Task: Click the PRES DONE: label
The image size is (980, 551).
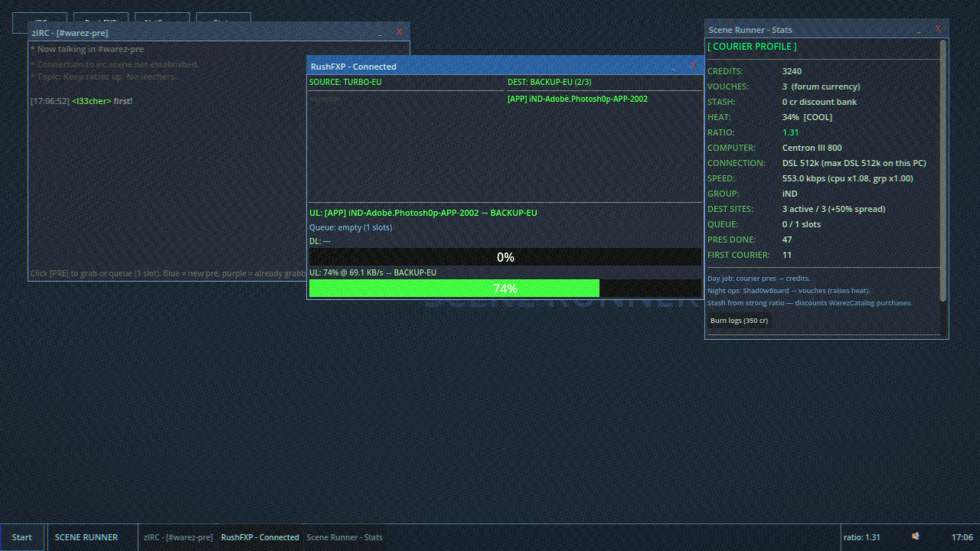Action: (731, 240)
